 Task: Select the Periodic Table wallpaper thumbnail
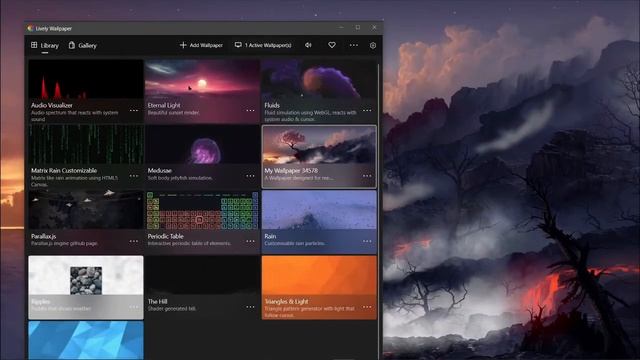pyautogui.click(x=202, y=210)
